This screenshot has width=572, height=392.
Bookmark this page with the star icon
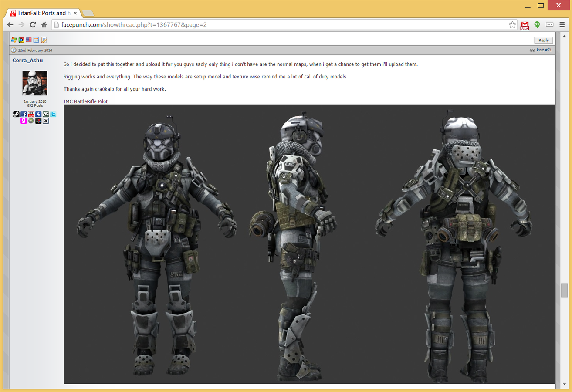(x=512, y=25)
